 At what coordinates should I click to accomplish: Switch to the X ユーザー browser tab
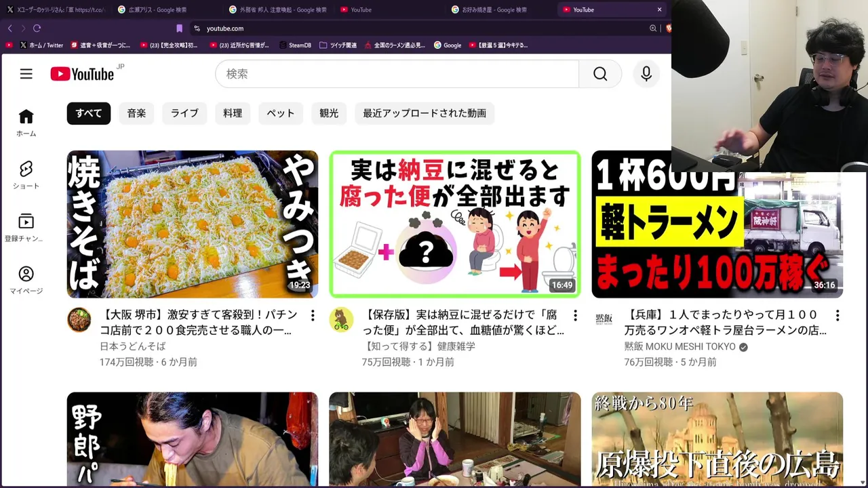[x=56, y=9]
